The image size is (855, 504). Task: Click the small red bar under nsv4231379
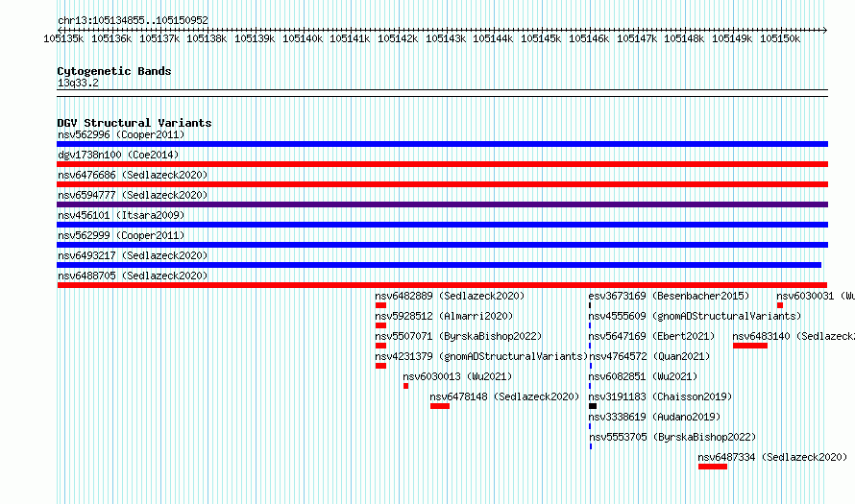pos(380,366)
